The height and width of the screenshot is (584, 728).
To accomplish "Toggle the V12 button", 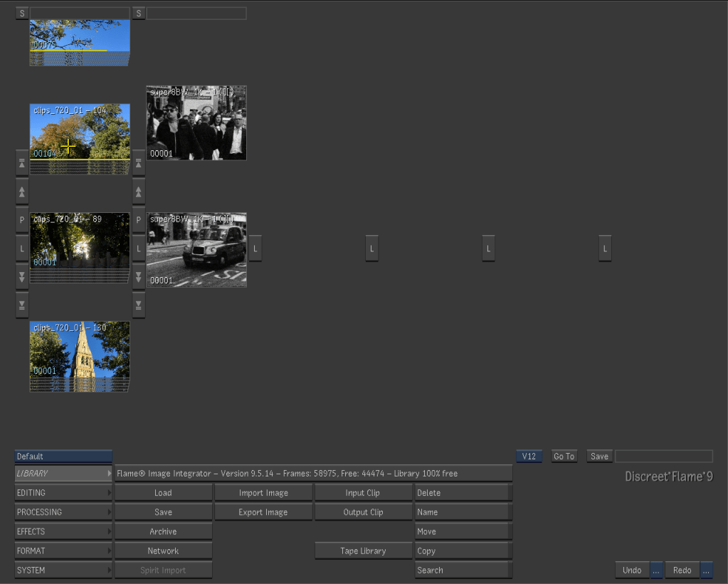I will [528, 457].
